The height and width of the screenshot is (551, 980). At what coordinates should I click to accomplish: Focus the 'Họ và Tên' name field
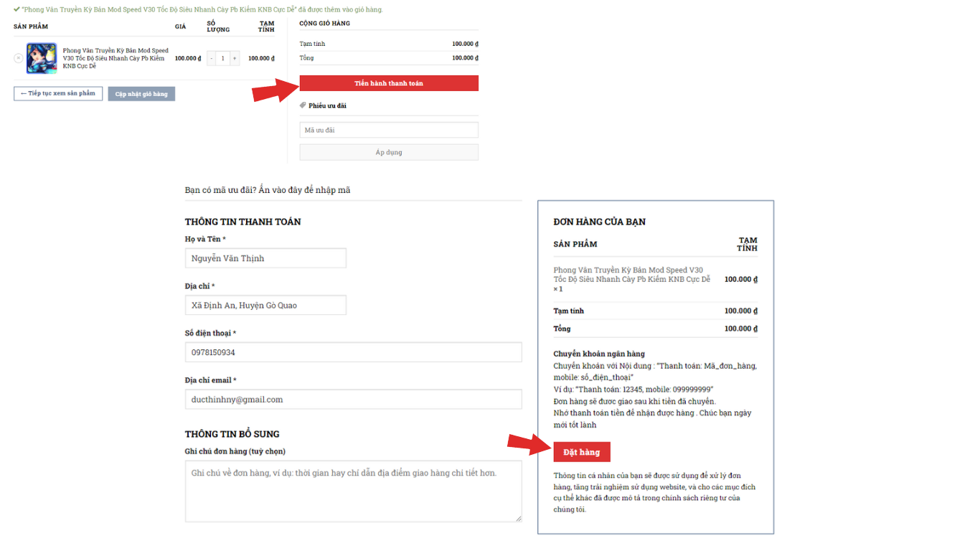(x=265, y=258)
